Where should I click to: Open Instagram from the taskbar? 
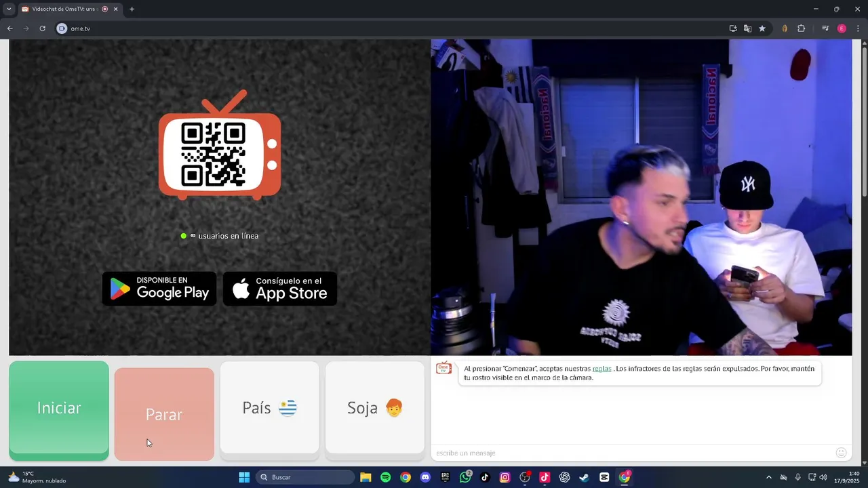pyautogui.click(x=505, y=477)
